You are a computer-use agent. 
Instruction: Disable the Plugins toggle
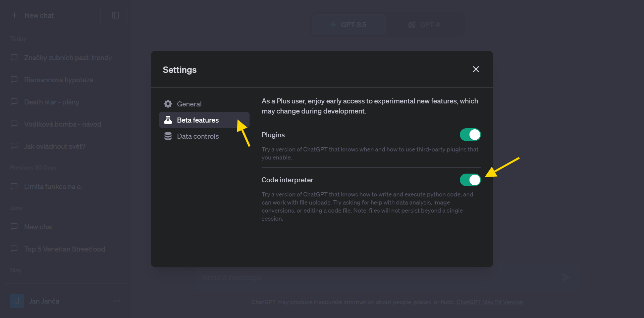(470, 135)
